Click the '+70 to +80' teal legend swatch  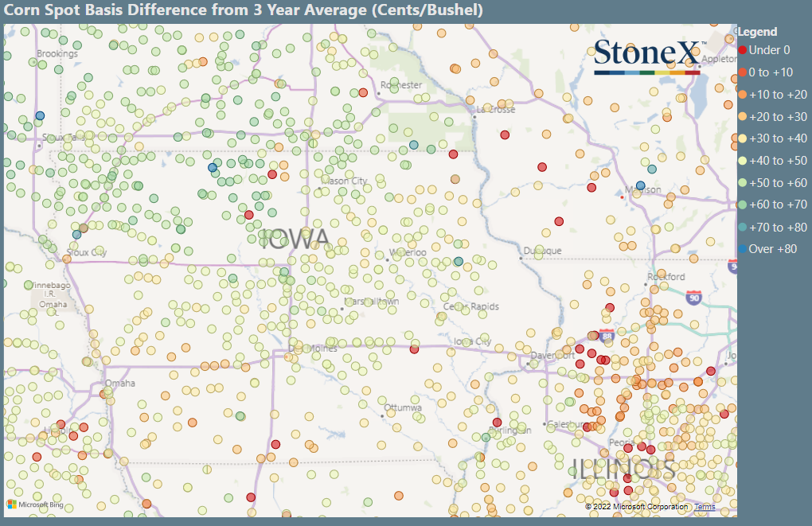tap(743, 228)
